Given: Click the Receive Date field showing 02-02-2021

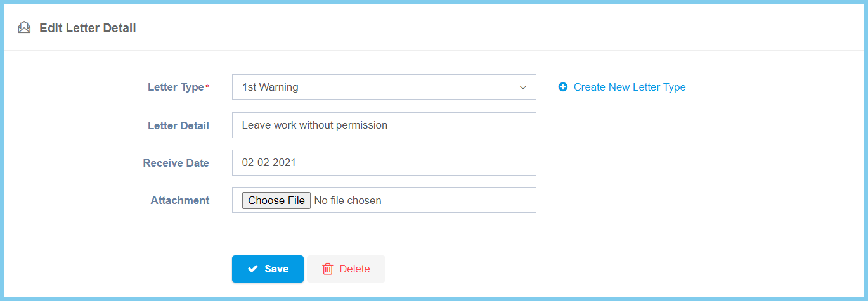Looking at the screenshot, I should [x=384, y=163].
